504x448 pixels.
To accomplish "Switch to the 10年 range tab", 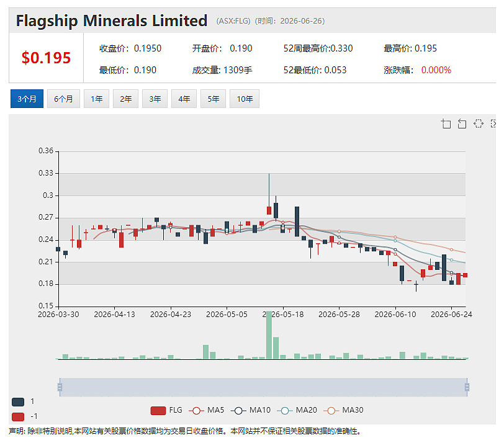I will tap(245, 99).
